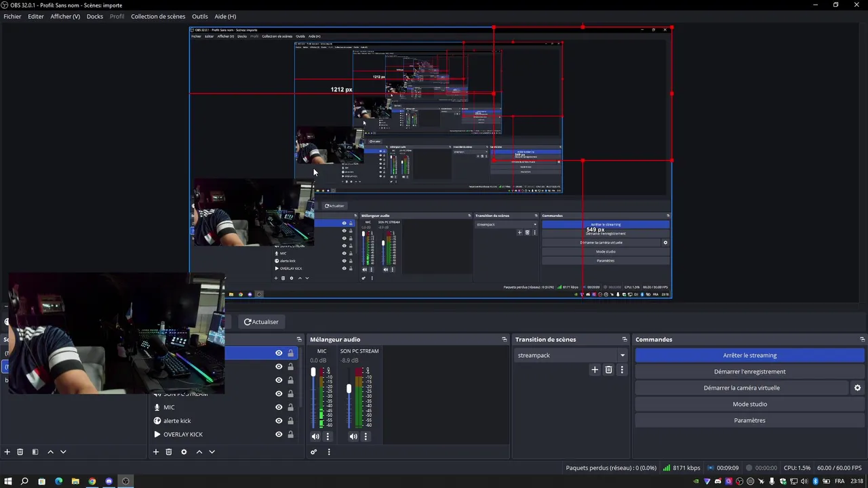Move selected source down arrow
Viewport: 868px width, 488px height.
tap(212, 452)
